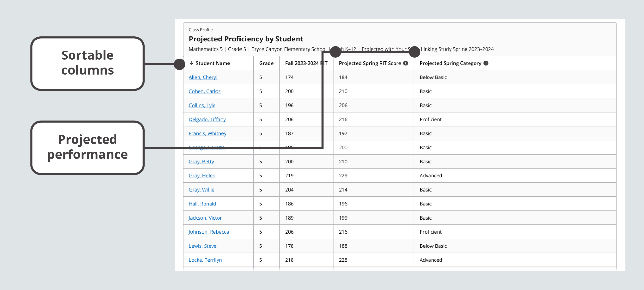
Task: View Willie Gray's details
Action: point(201,190)
